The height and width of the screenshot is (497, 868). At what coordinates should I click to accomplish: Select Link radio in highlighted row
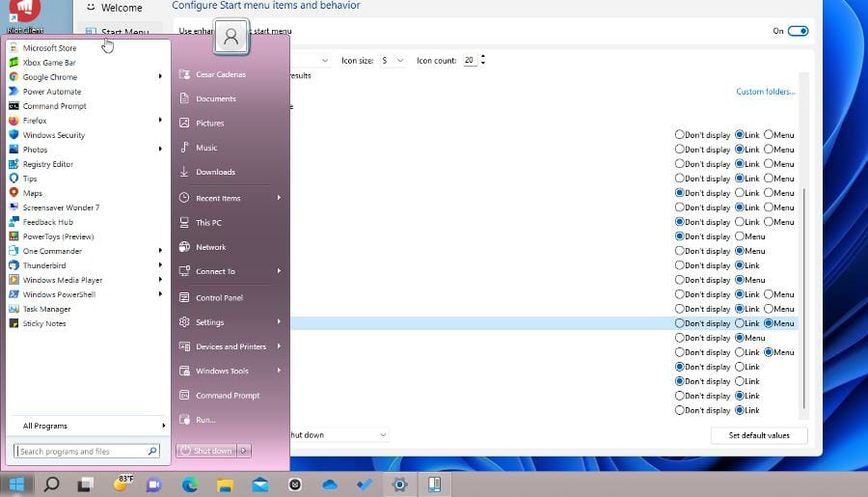click(x=740, y=323)
